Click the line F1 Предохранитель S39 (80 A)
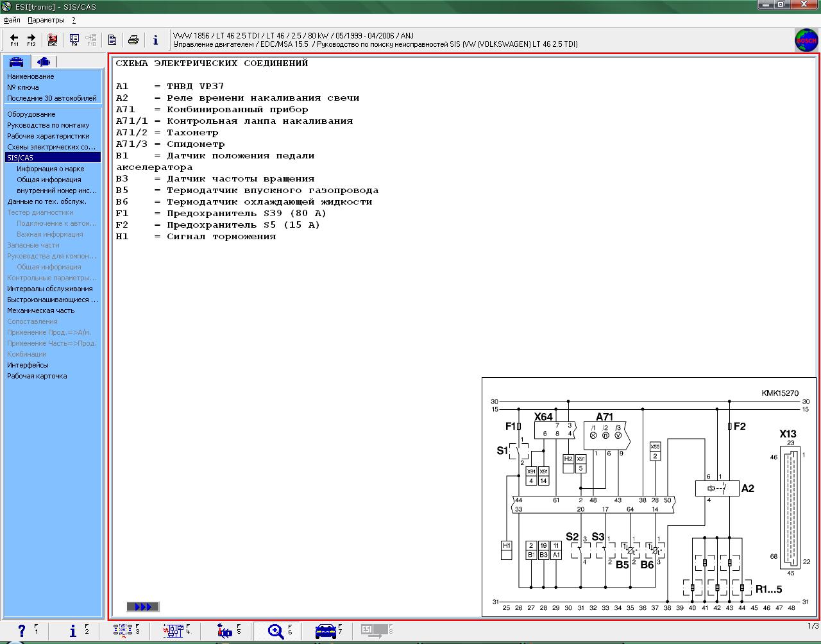This screenshot has width=821, height=644. point(221,213)
